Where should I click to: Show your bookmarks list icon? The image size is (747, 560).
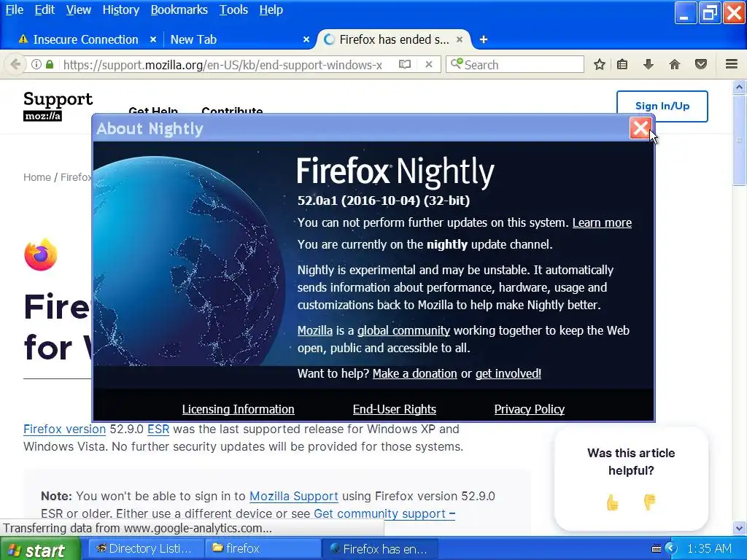pos(622,64)
